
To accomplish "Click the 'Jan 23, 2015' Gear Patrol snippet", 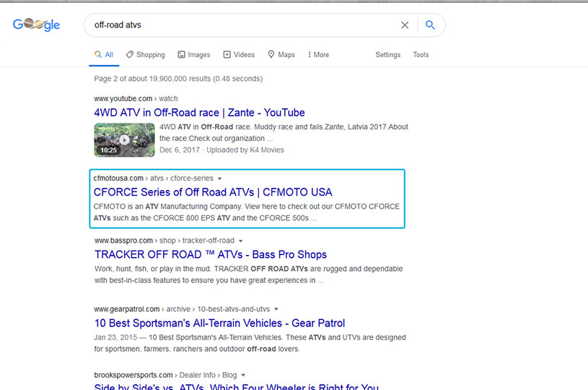I will pyautogui.click(x=250, y=343).
